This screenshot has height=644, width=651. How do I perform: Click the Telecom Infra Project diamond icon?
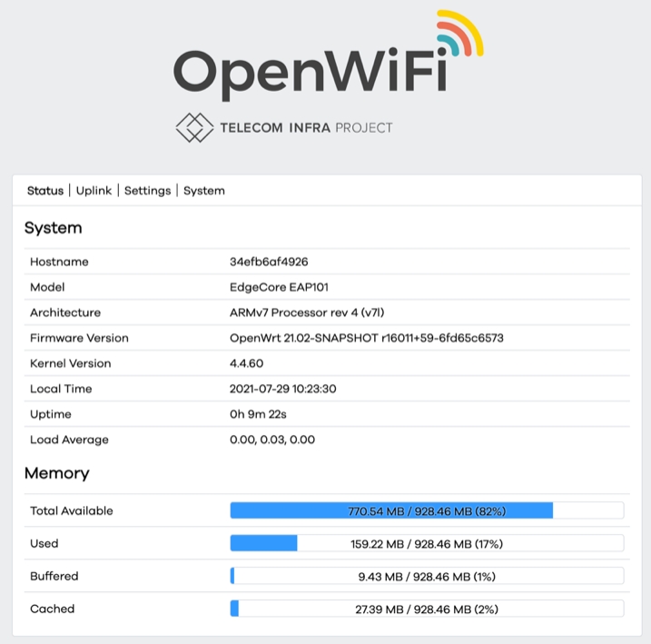pyautogui.click(x=193, y=127)
